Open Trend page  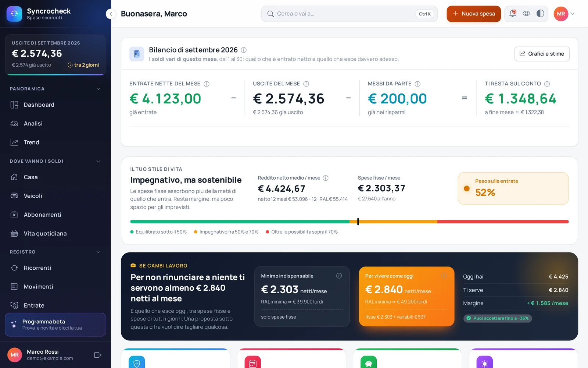click(55, 142)
